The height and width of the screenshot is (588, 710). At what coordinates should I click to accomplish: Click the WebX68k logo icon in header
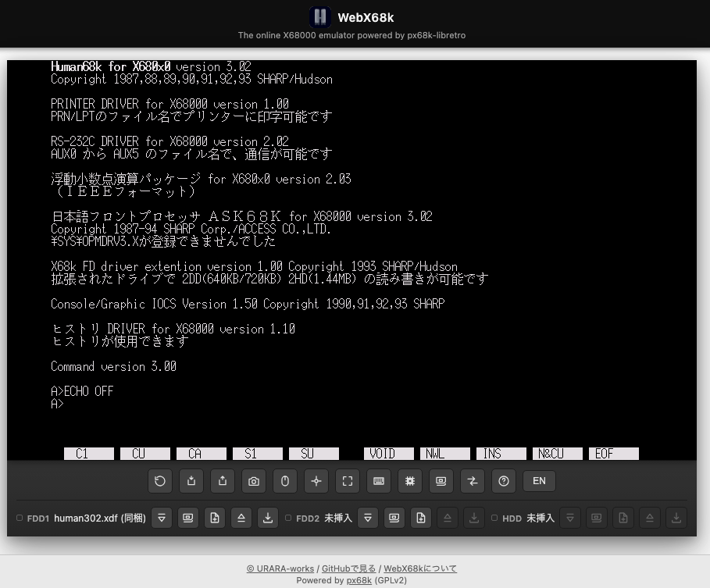pyautogui.click(x=320, y=17)
